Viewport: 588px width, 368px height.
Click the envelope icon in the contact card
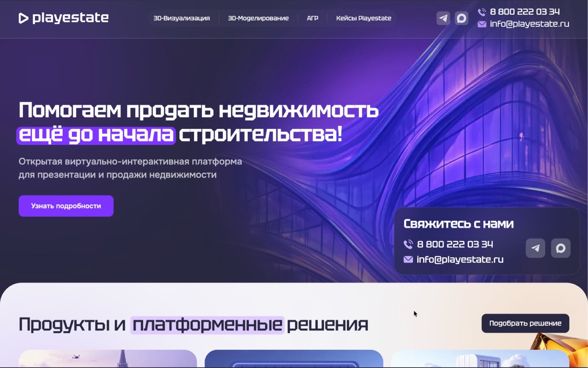408,260
